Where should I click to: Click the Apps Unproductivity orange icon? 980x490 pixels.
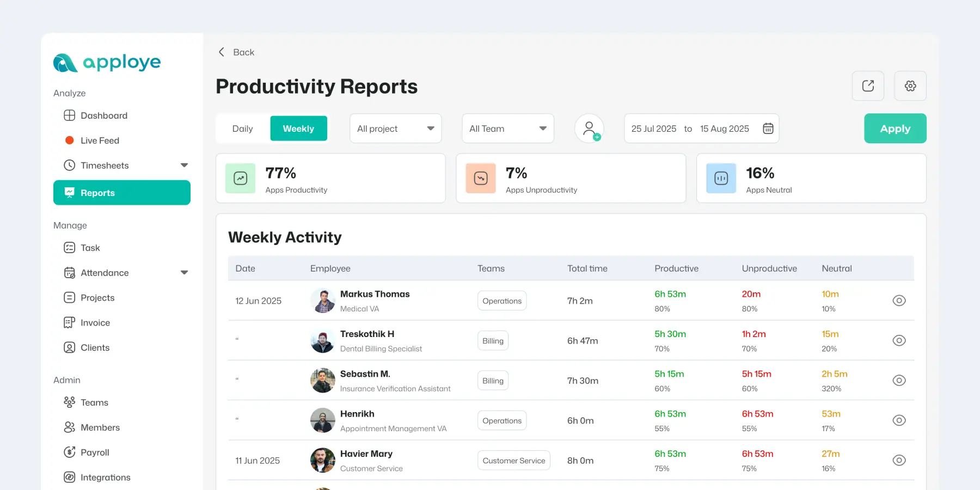[481, 178]
